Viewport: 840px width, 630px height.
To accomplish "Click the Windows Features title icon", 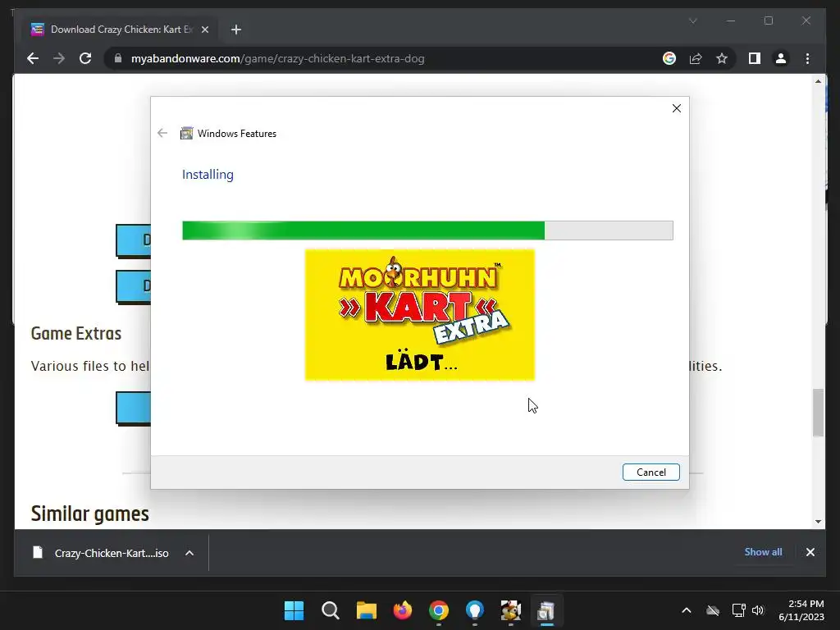I will coord(186,133).
